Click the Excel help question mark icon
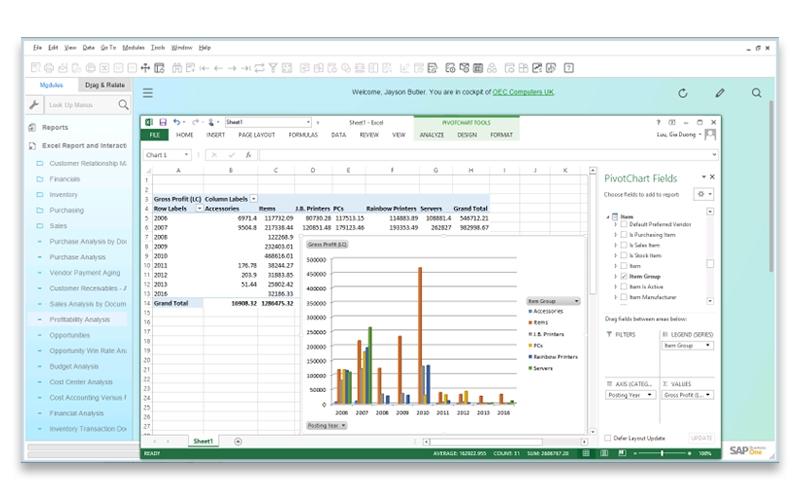Viewport: 800px width, 500px height. (x=658, y=122)
